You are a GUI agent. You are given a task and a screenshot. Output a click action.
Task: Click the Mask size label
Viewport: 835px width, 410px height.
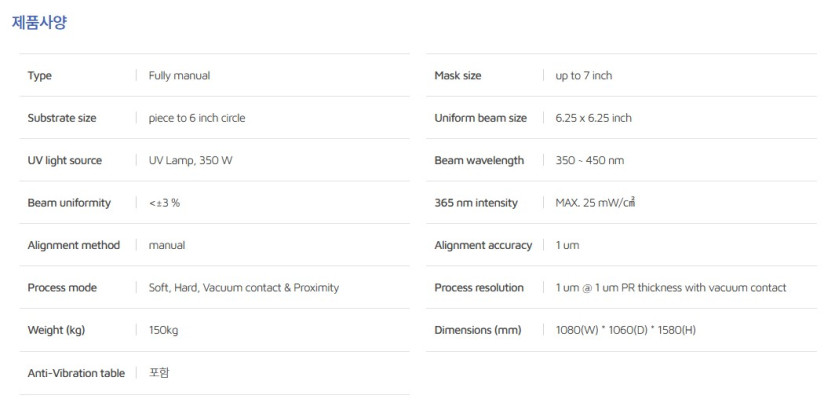click(x=457, y=76)
